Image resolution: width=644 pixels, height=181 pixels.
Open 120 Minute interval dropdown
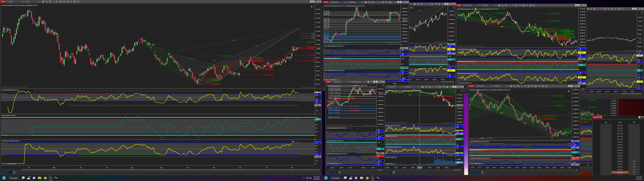(x=362, y=2)
